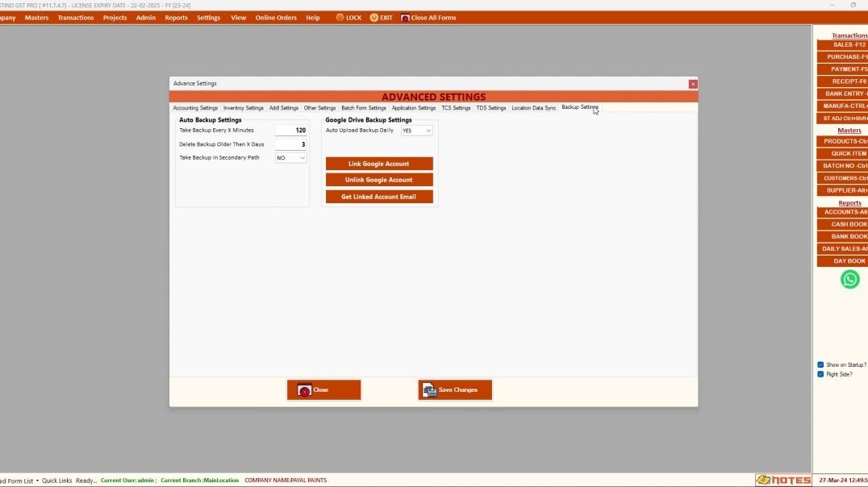
Task: Switch to the Inventroy Settings tab
Action: coord(243,108)
